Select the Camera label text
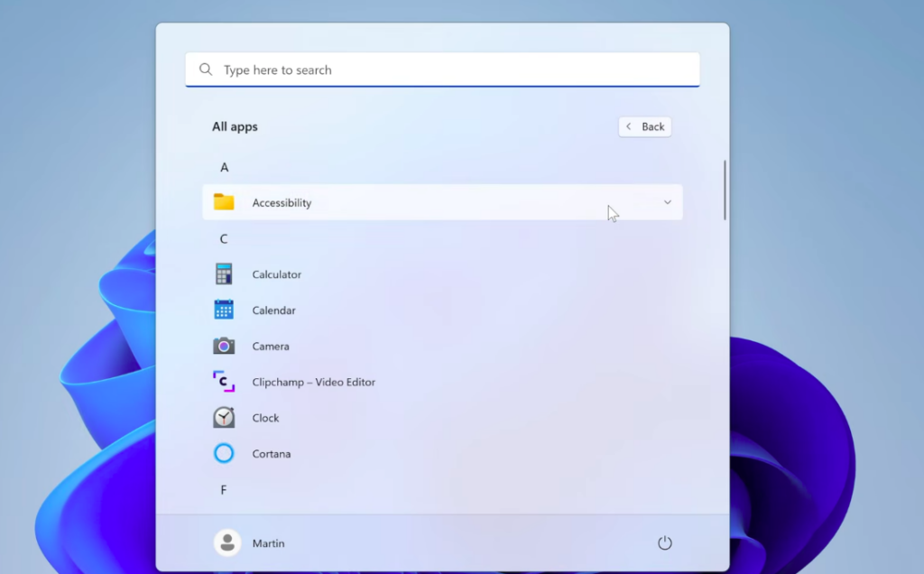The image size is (924, 574). coord(271,346)
